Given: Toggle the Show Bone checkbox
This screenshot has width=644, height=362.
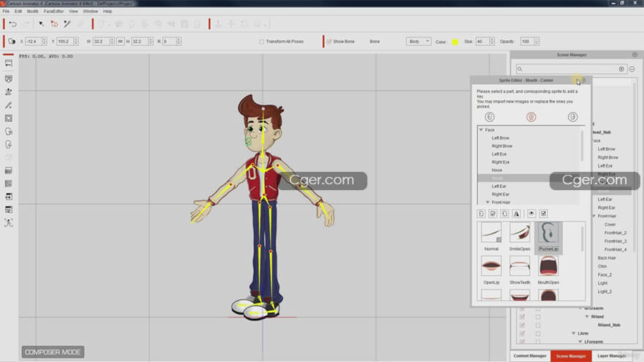Looking at the screenshot, I should pyautogui.click(x=329, y=42).
